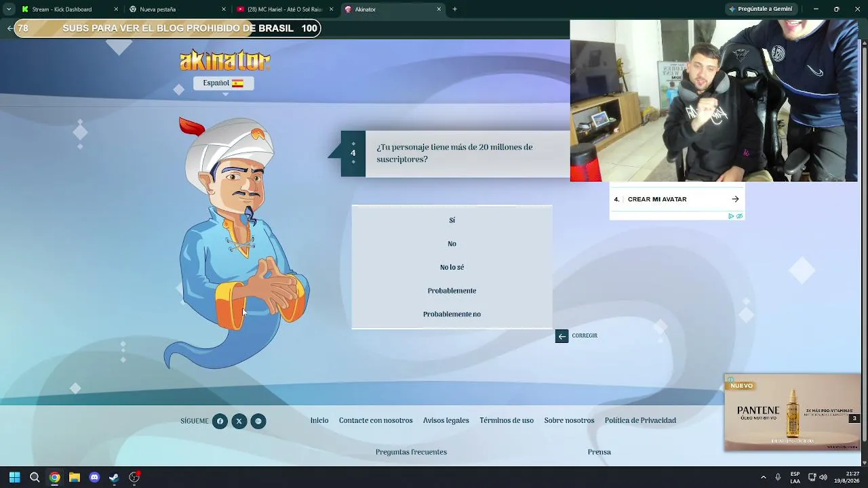Click the subs goal progress bar

coord(167,28)
